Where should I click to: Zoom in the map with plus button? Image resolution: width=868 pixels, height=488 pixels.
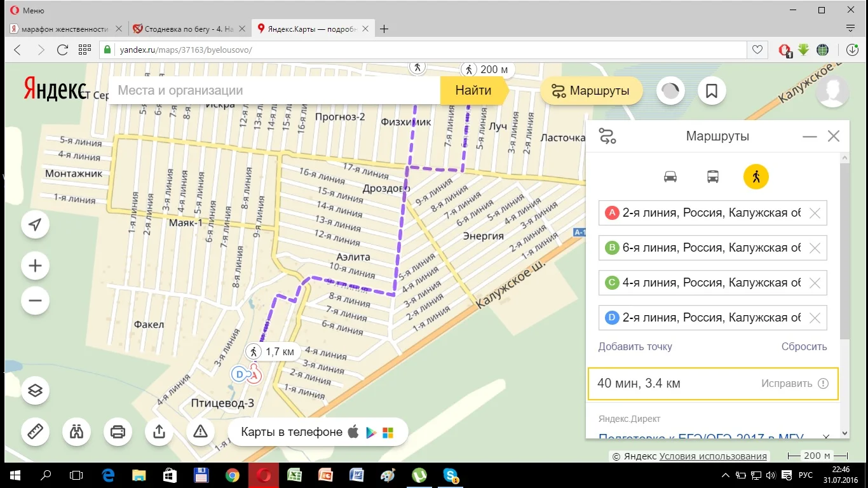coord(35,266)
